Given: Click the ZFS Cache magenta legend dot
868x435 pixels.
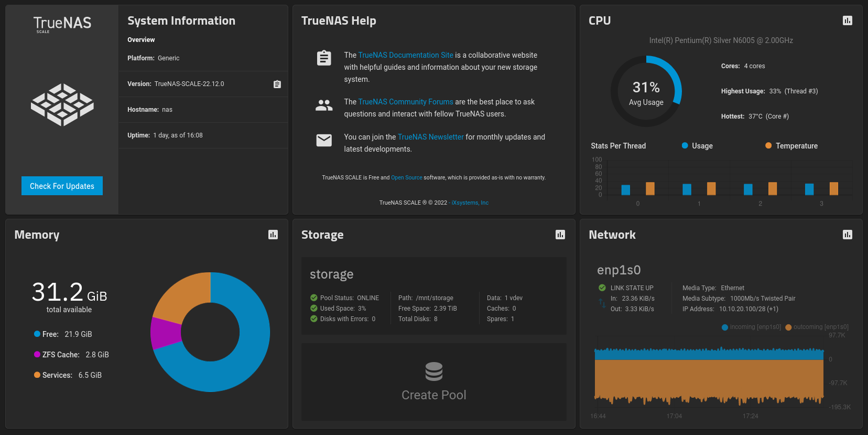Looking at the screenshot, I should [x=37, y=354].
